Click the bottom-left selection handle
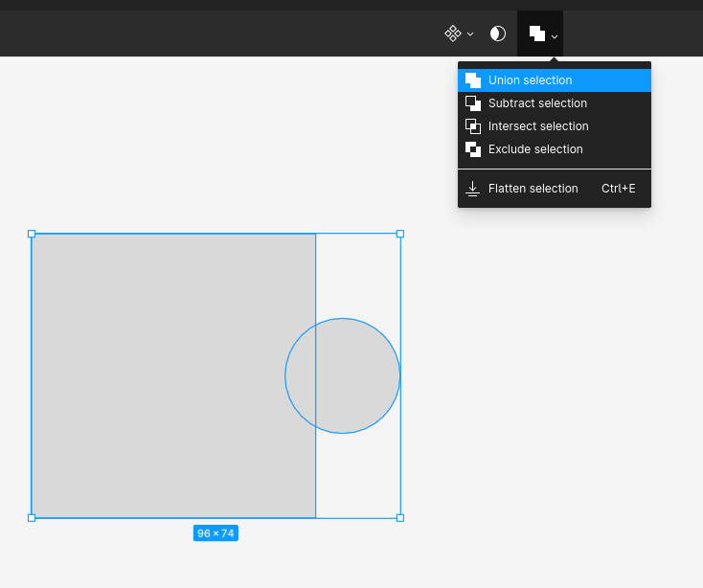This screenshot has width=703, height=588. pos(32,518)
